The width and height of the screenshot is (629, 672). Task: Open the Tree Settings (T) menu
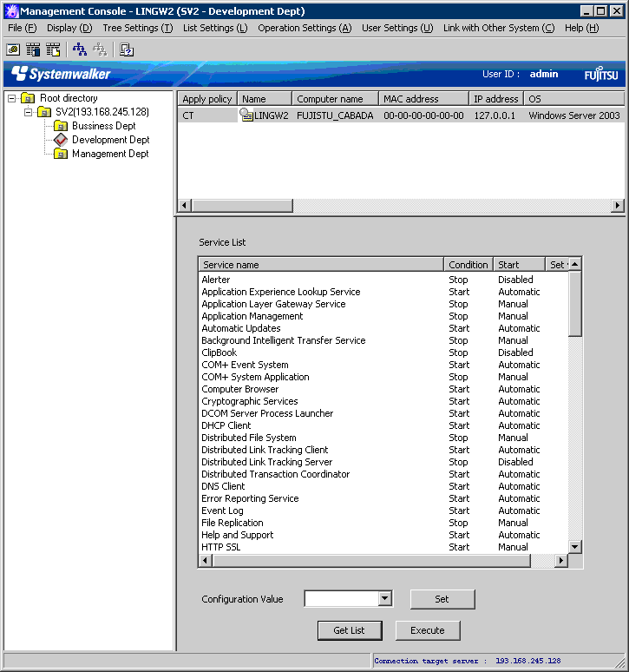[137, 28]
